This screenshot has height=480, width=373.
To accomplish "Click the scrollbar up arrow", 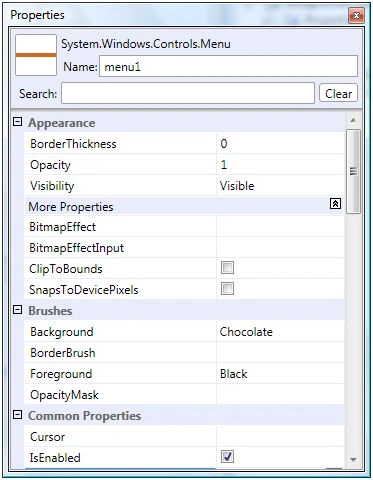I will (353, 120).
